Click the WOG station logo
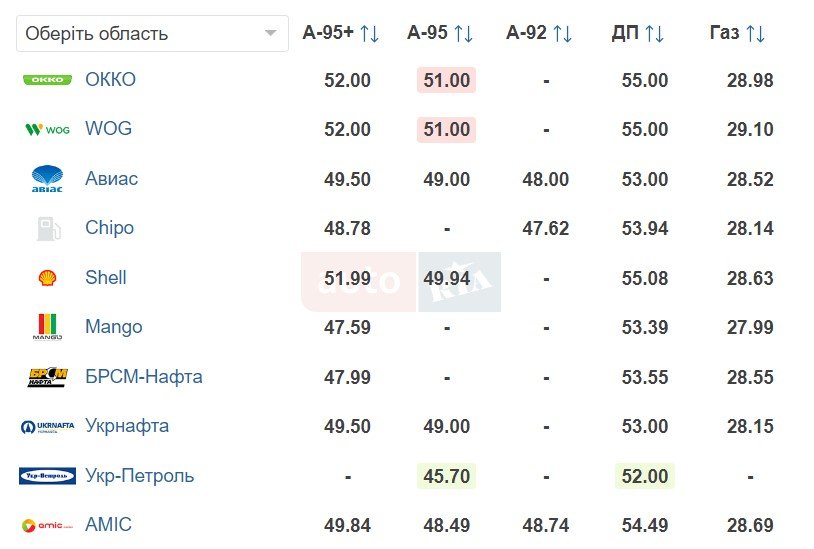Image resolution: width=814 pixels, height=549 pixels. pos(47,129)
